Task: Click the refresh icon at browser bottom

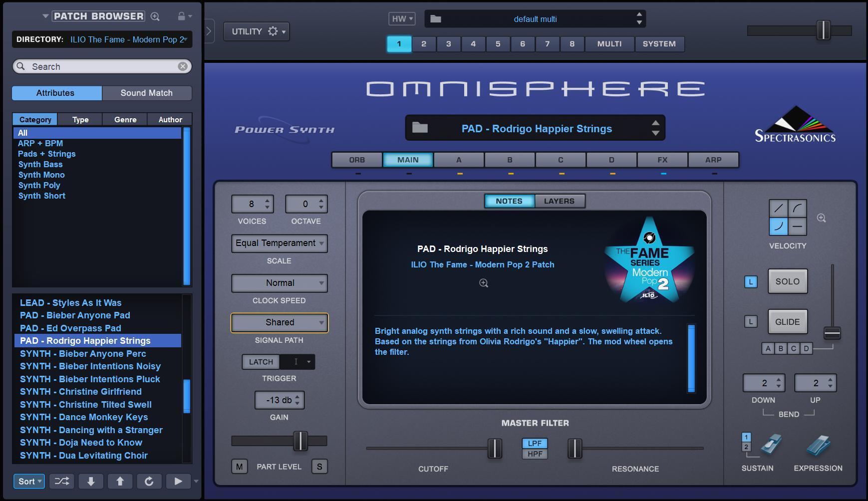Action: point(149,481)
